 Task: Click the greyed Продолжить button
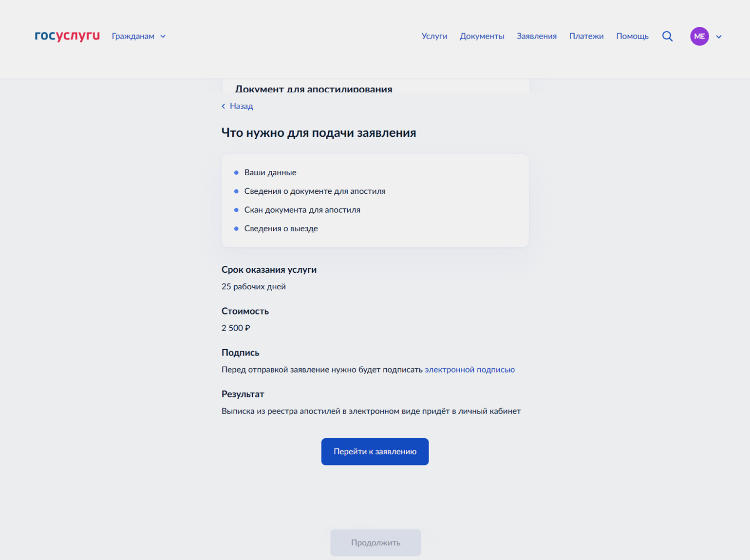click(x=375, y=542)
